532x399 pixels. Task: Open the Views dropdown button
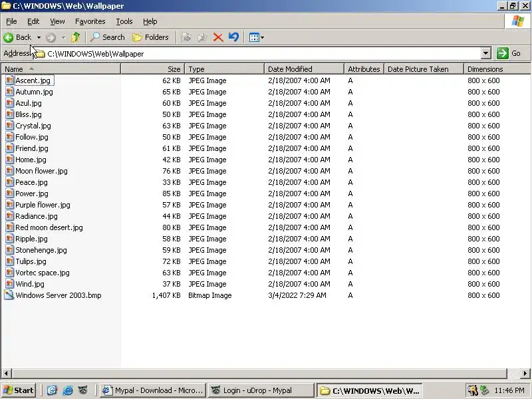[x=256, y=37]
